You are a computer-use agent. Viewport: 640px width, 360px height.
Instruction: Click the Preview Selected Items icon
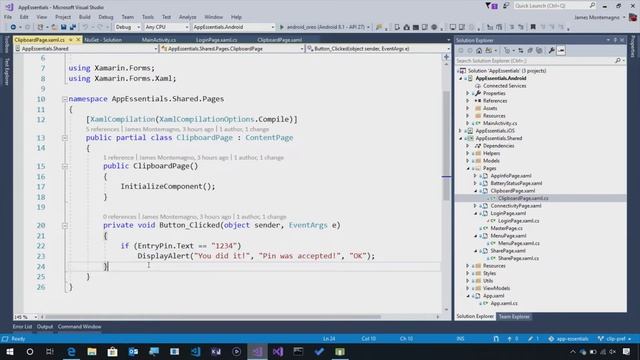click(561, 51)
